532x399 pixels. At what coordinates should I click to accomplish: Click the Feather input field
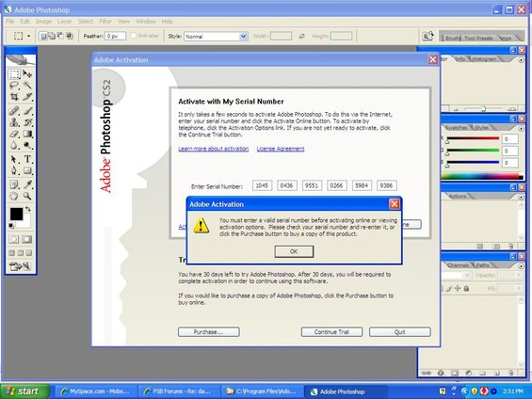pos(116,36)
